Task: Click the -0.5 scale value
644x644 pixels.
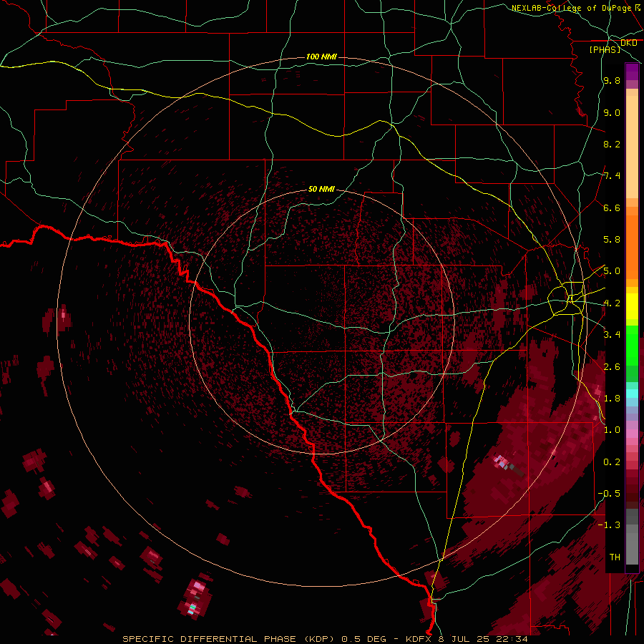Action: [609, 493]
